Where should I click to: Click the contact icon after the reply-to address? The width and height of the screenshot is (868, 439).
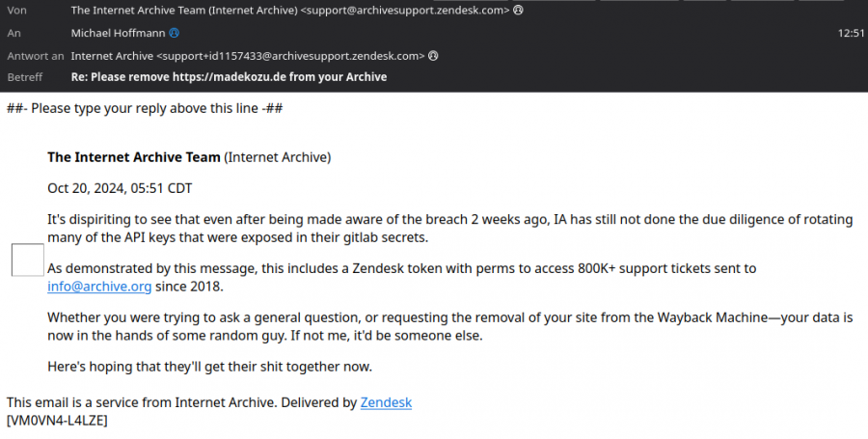pyautogui.click(x=433, y=56)
